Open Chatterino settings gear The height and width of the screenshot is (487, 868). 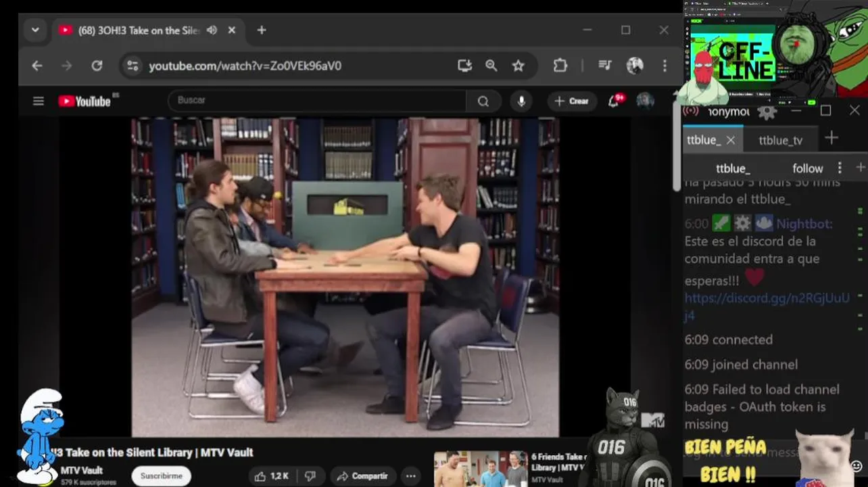click(x=767, y=112)
